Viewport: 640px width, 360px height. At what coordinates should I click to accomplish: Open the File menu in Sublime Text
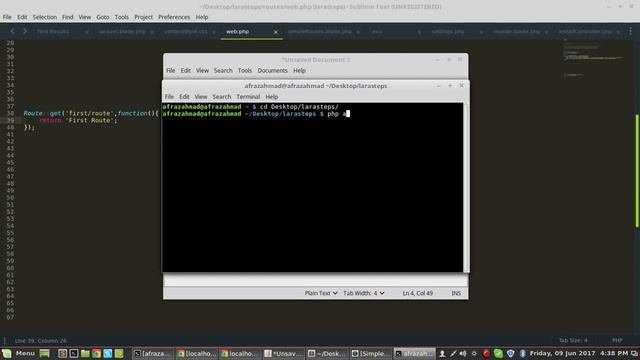pos(7,17)
